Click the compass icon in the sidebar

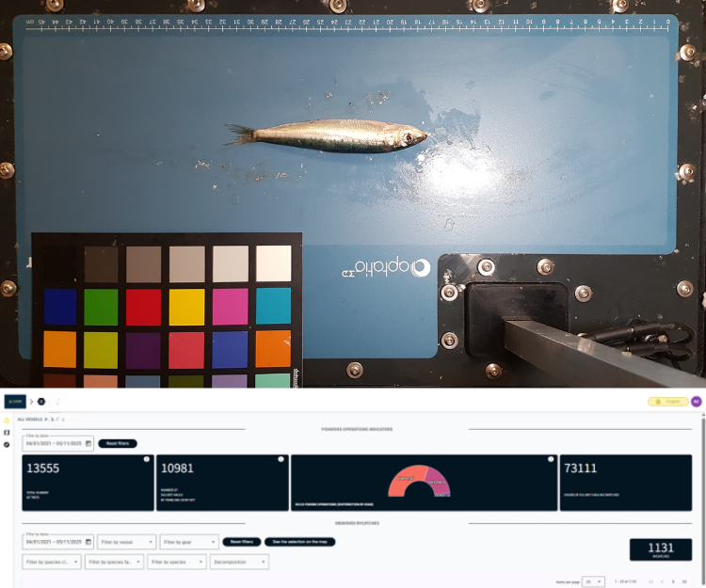point(7,444)
